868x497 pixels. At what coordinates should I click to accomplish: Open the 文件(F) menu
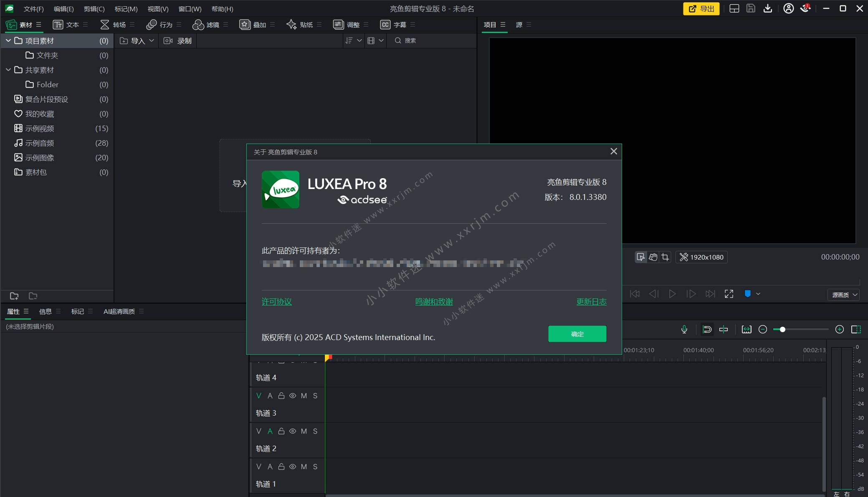click(33, 9)
